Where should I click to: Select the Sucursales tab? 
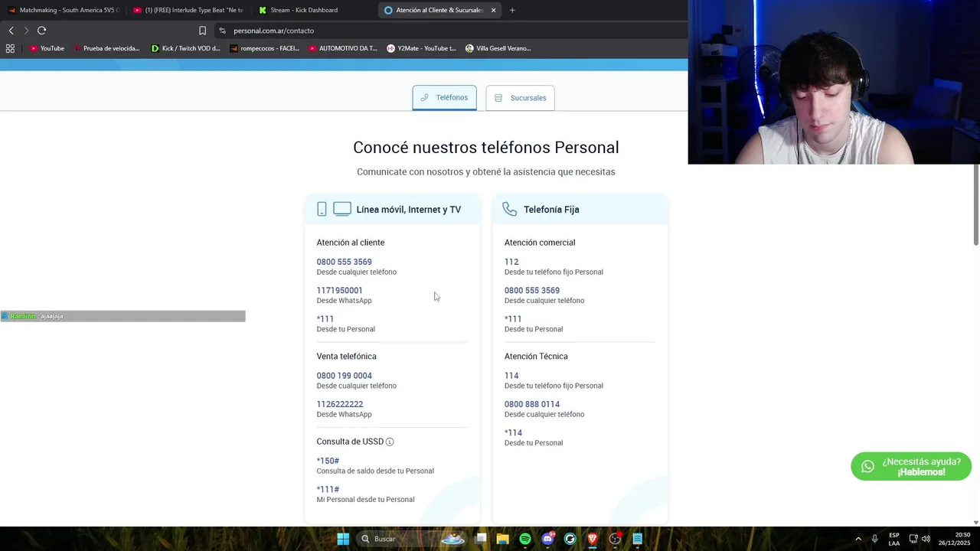tap(520, 98)
